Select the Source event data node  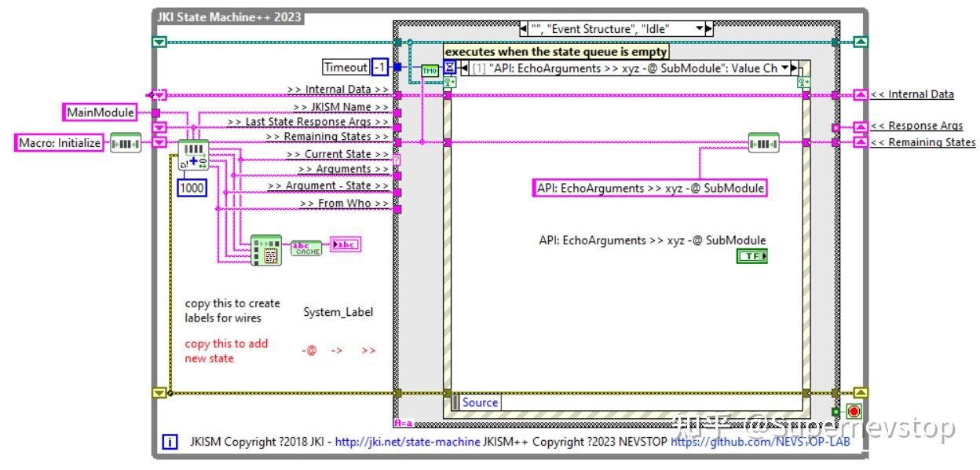[479, 402]
